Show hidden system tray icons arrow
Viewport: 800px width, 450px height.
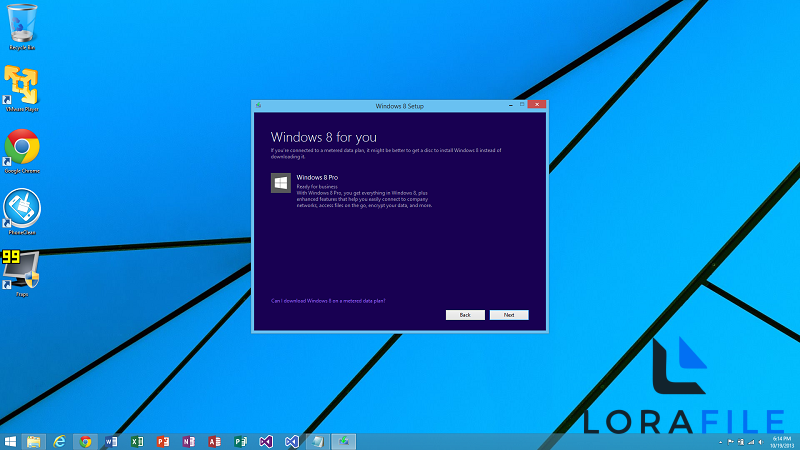coord(720,442)
